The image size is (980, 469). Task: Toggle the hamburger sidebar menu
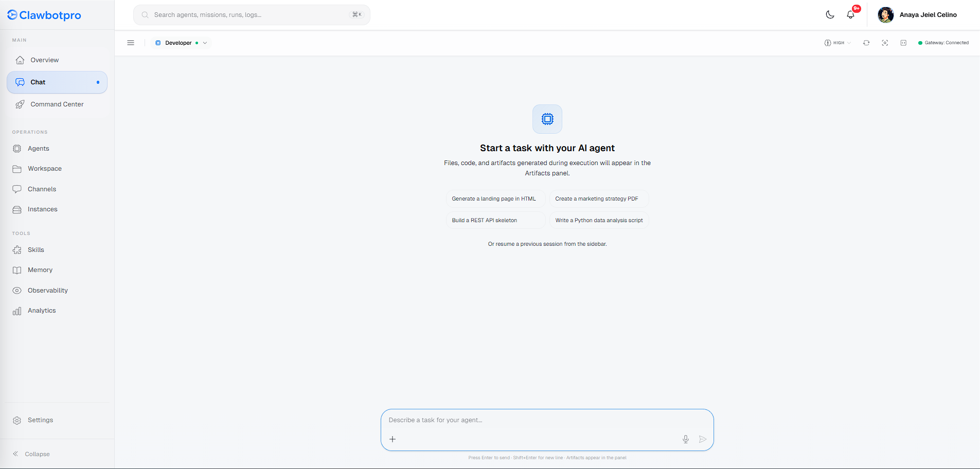(131, 43)
